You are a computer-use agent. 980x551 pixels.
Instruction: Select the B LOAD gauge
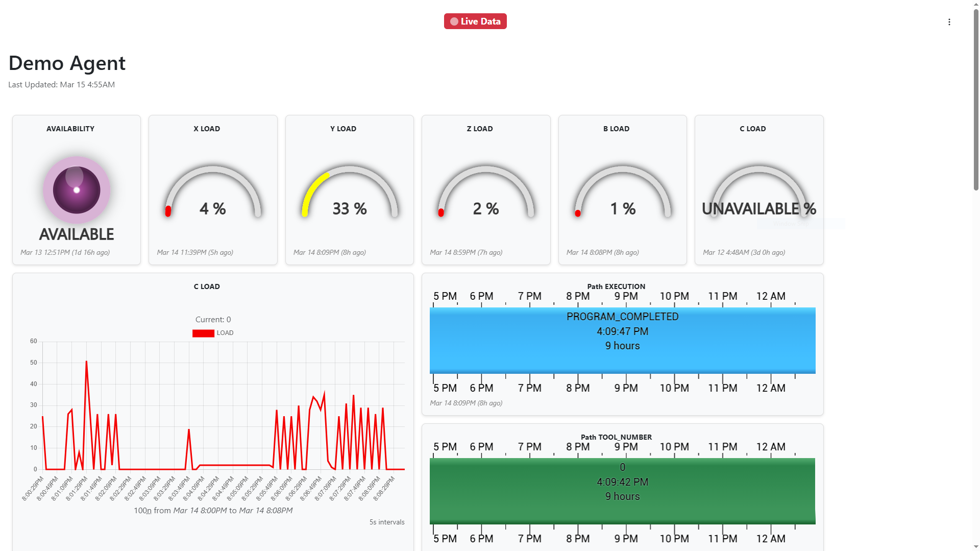[x=622, y=194]
